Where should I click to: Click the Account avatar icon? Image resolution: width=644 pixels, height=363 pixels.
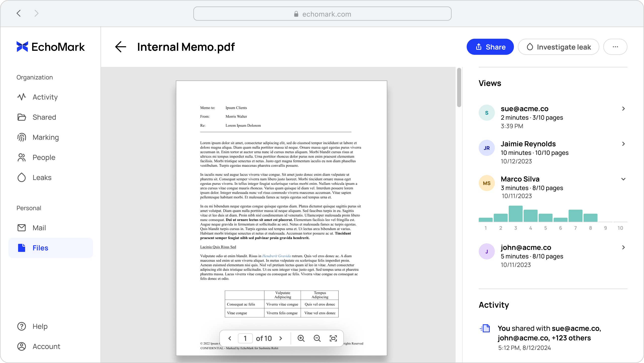pyautogui.click(x=22, y=346)
